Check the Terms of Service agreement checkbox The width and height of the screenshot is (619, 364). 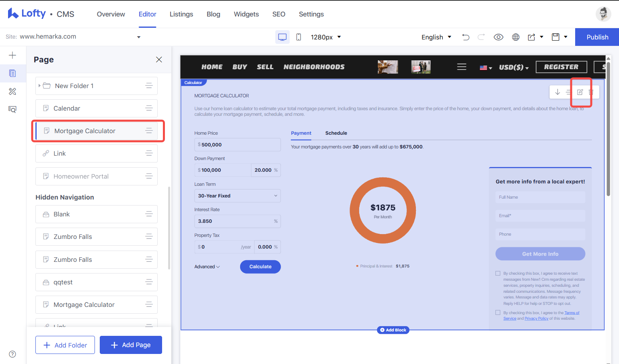click(498, 313)
